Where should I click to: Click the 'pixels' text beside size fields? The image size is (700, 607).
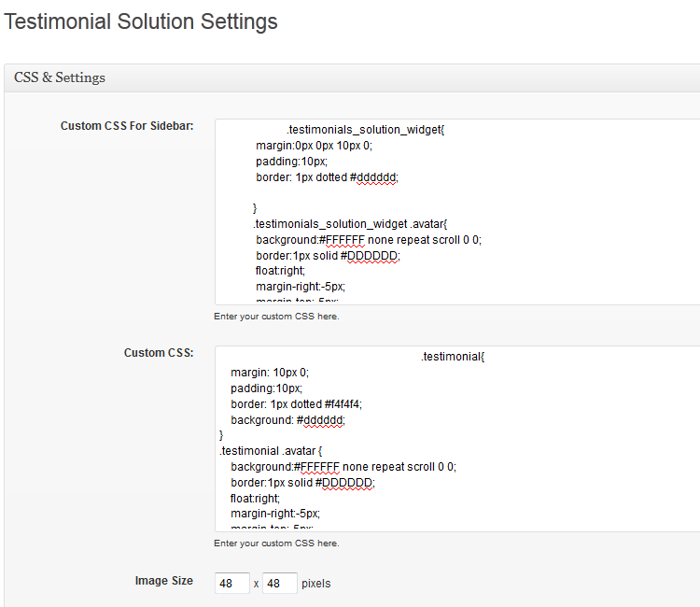coord(316,584)
